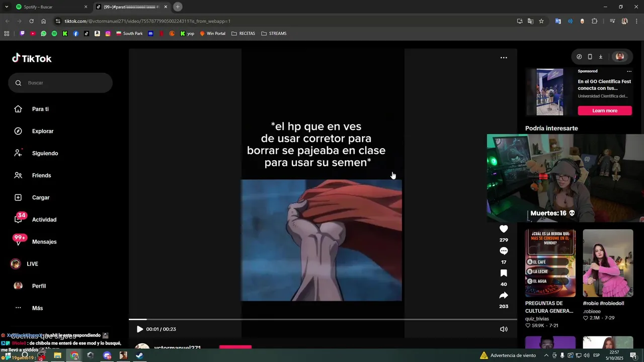Open video options three-dot menu
644x362 pixels.
(x=504, y=58)
